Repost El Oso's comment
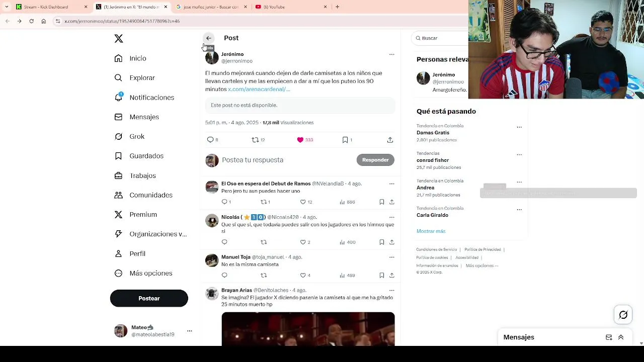Screen dimensions: 644x362 [263, 202]
